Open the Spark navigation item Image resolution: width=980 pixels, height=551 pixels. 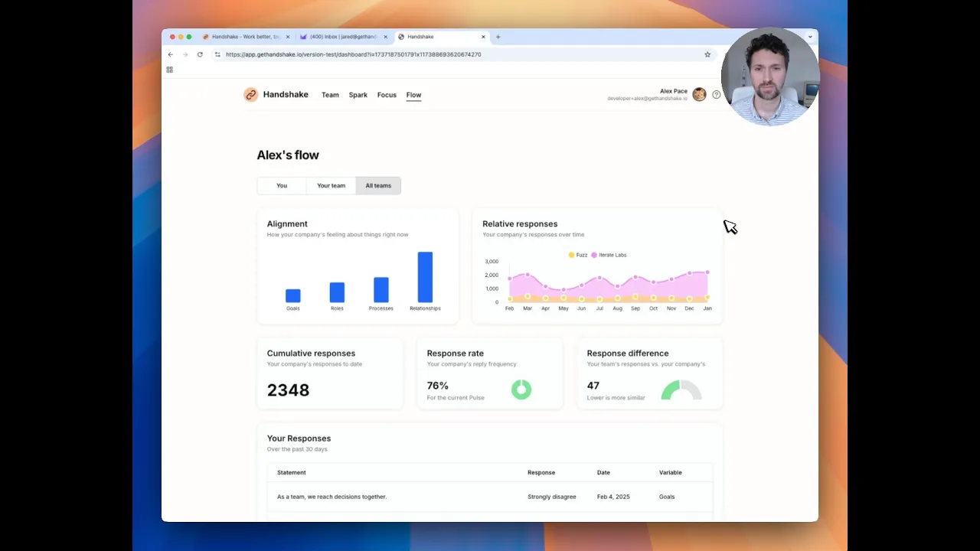coord(358,95)
